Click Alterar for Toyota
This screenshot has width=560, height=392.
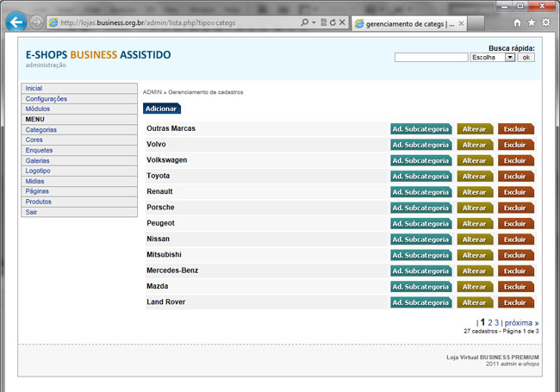[x=475, y=176]
